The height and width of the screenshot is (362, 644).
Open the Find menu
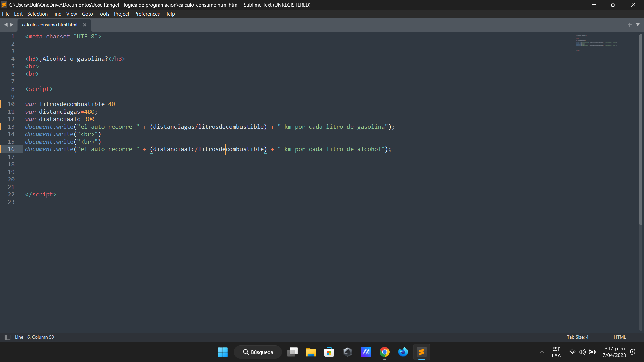(57, 14)
